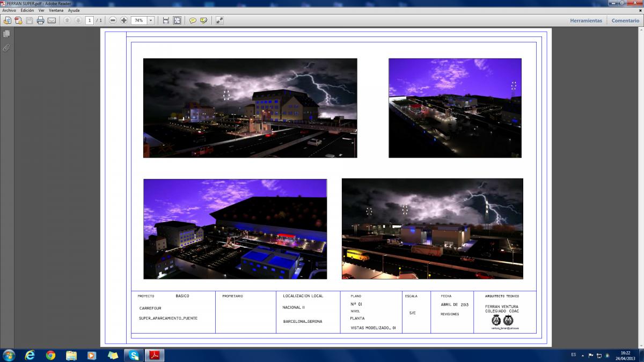
Task: Click the Fit One Full Page icon
Action: coord(177,20)
